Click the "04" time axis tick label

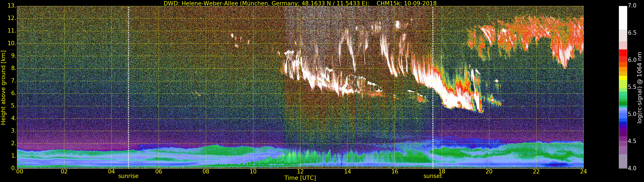[111, 172]
